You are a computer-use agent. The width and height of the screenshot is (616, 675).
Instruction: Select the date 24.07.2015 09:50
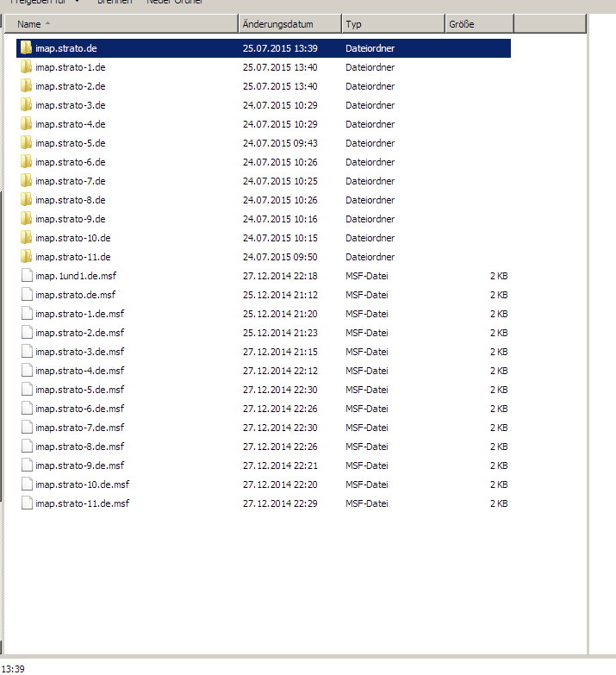point(280,257)
